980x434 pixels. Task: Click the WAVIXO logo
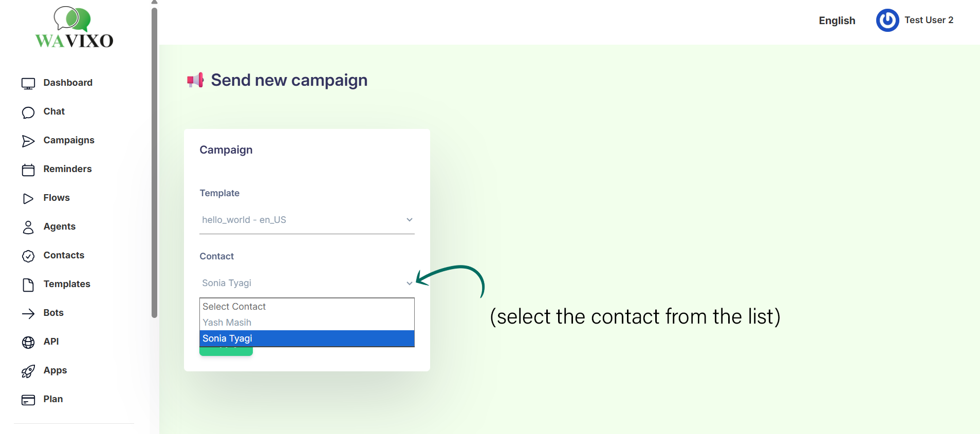(74, 28)
